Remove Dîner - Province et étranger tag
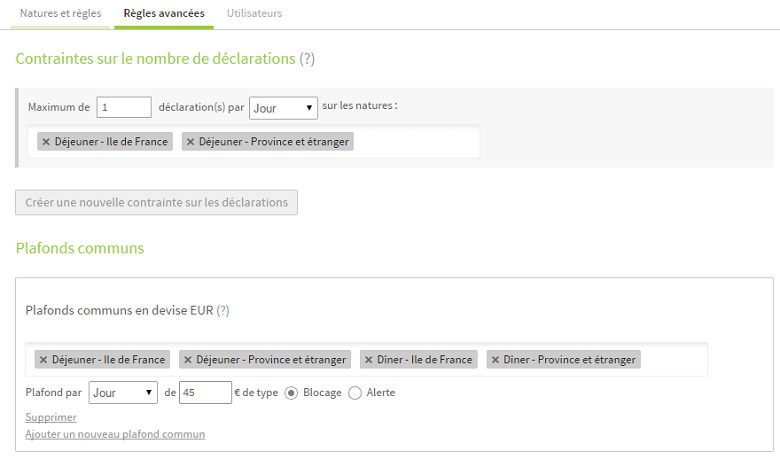Viewport: 780px width, 459px height. coord(495,360)
